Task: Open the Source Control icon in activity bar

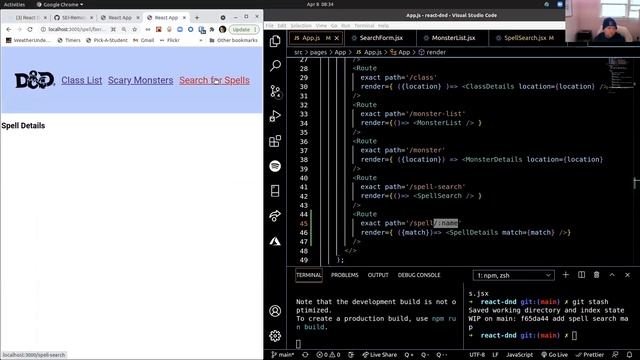Action: [x=276, y=91]
